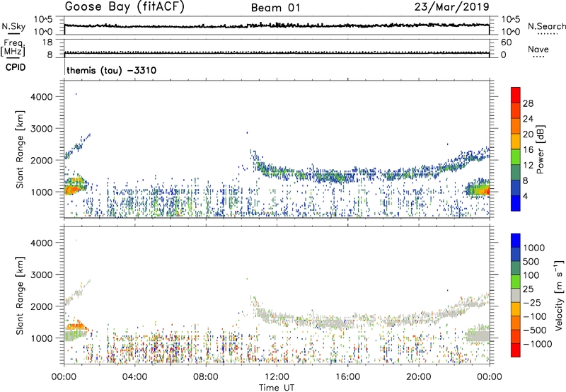The height and width of the screenshot is (392, 566).
Task: Click Velocity colorbar value -100
Action: pyautogui.click(x=535, y=316)
